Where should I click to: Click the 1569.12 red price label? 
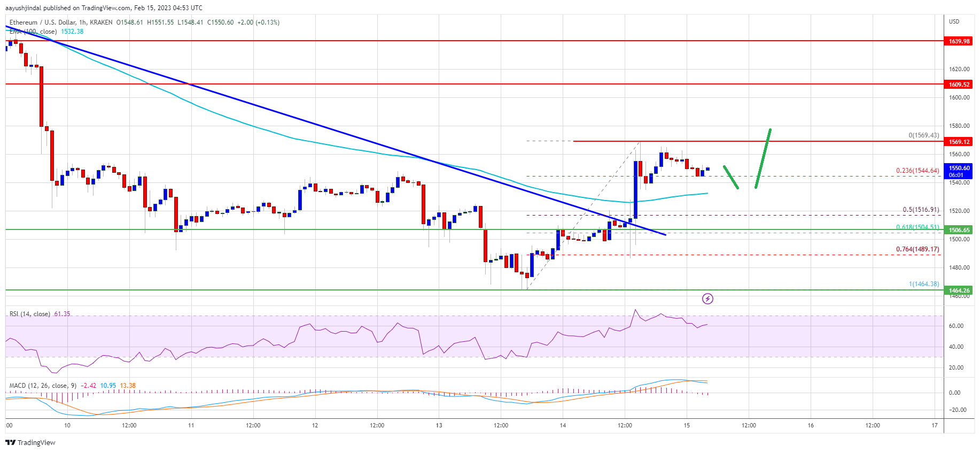click(x=959, y=142)
